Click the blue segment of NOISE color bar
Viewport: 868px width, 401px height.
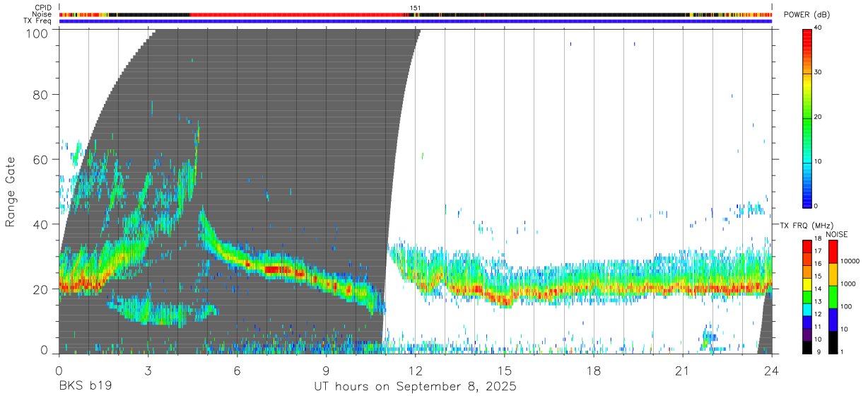coord(833,320)
